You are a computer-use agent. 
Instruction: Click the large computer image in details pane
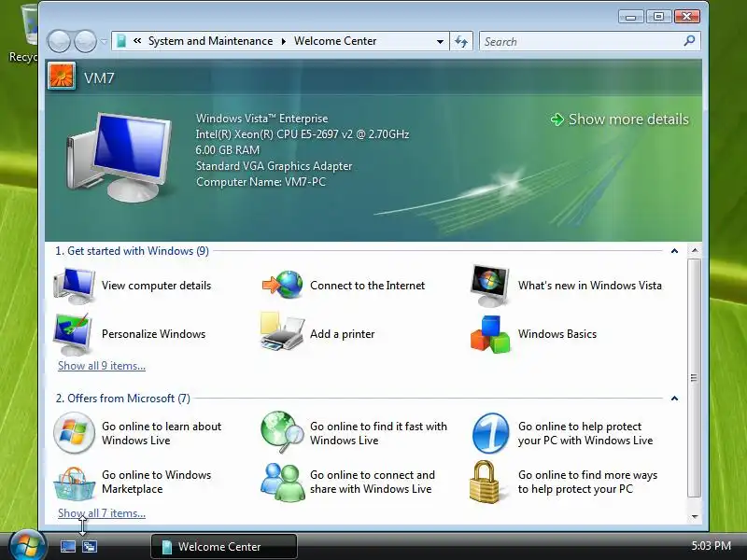click(x=120, y=157)
